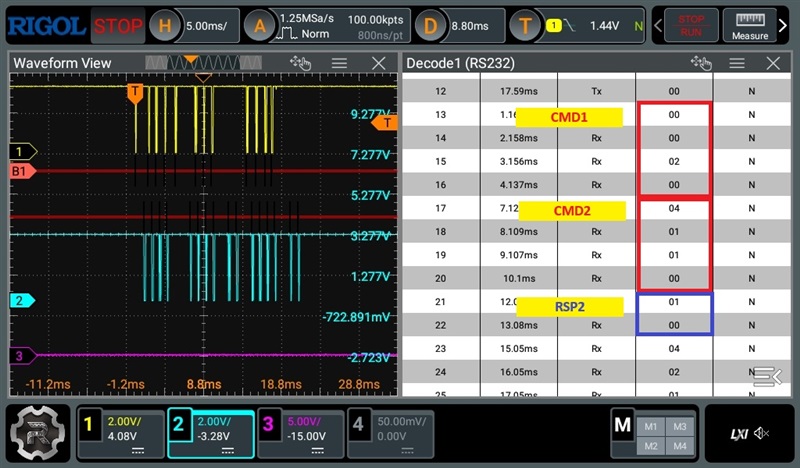Click the move icon in Decode1 panel

(701, 63)
